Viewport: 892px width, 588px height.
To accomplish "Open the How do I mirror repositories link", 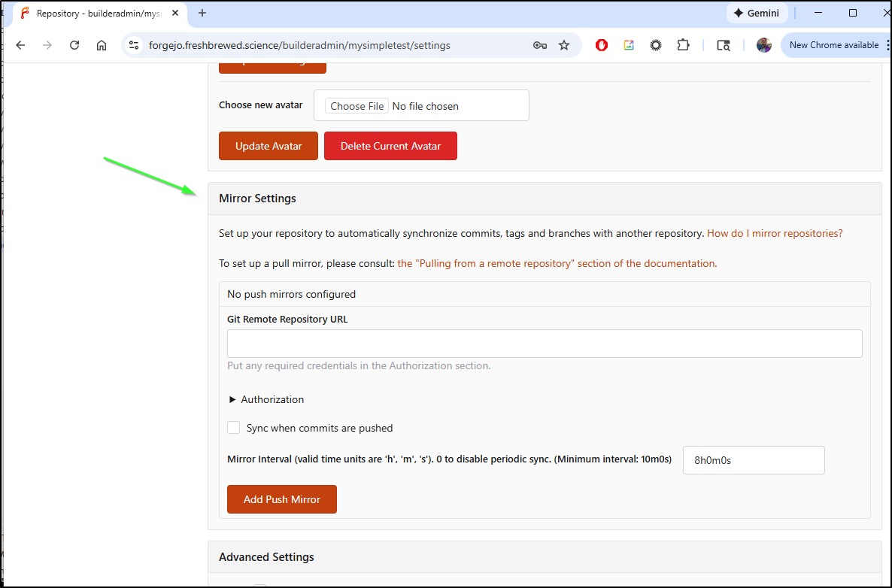I will pos(775,233).
